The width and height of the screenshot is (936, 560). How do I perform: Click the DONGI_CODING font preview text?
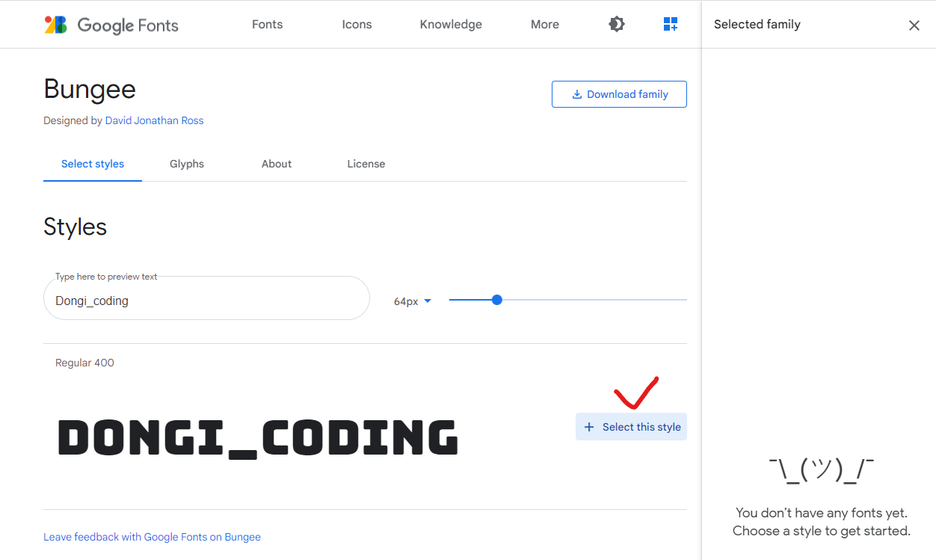pyautogui.click(x=258, y=438)
